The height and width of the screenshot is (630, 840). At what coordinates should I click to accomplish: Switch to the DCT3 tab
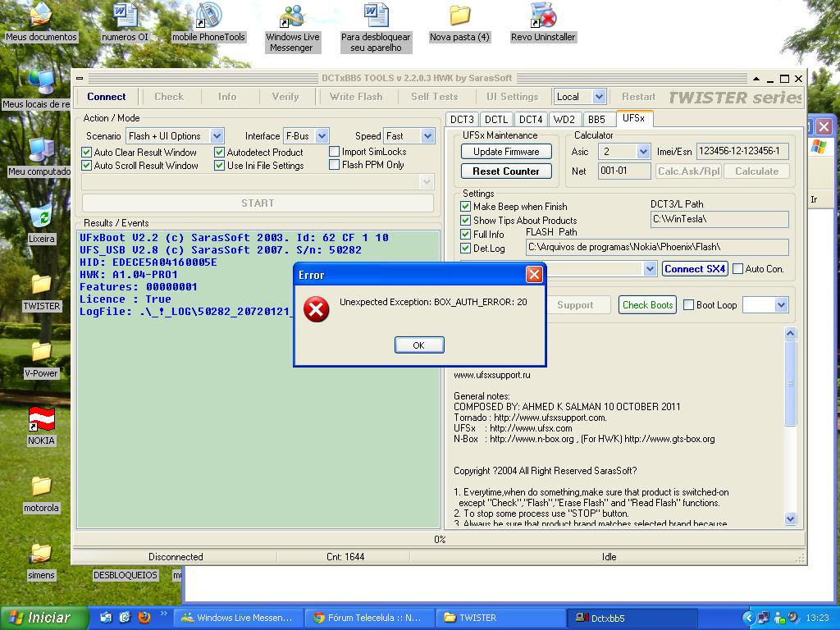(x=462, y=120)
